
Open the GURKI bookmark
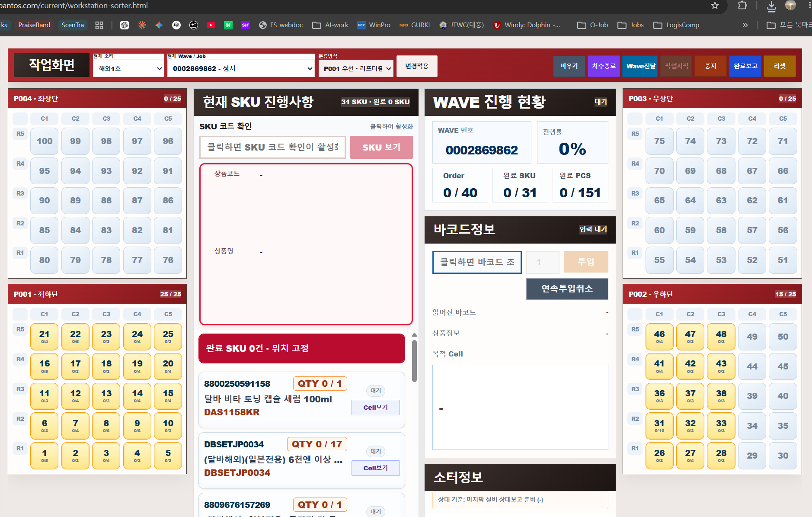point(415,25)
